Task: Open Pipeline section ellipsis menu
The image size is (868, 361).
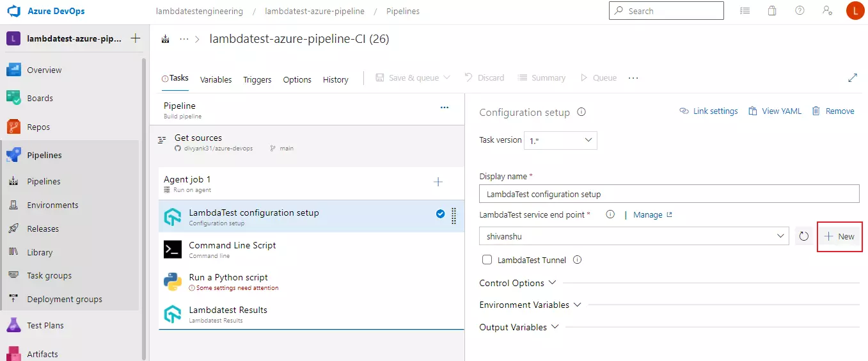Action: coord(445,108)
